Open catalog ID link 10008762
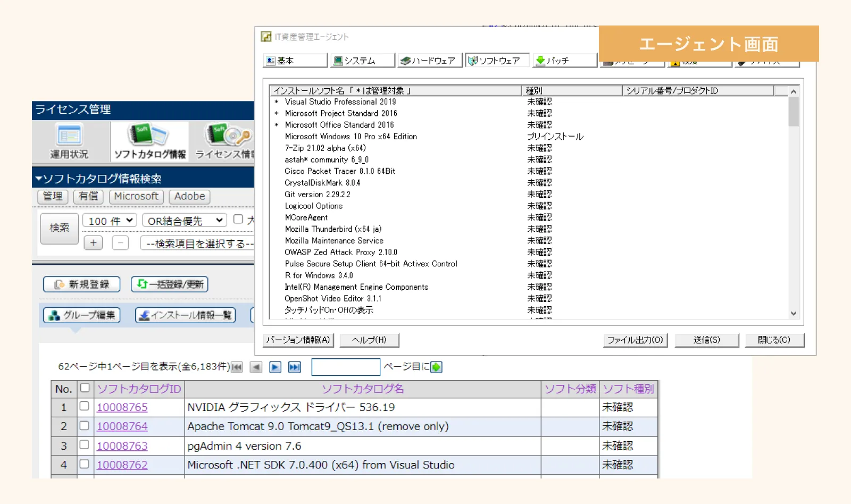Image resolution: width=851 pixels, height=504 pixels. [x=122, y=465]
